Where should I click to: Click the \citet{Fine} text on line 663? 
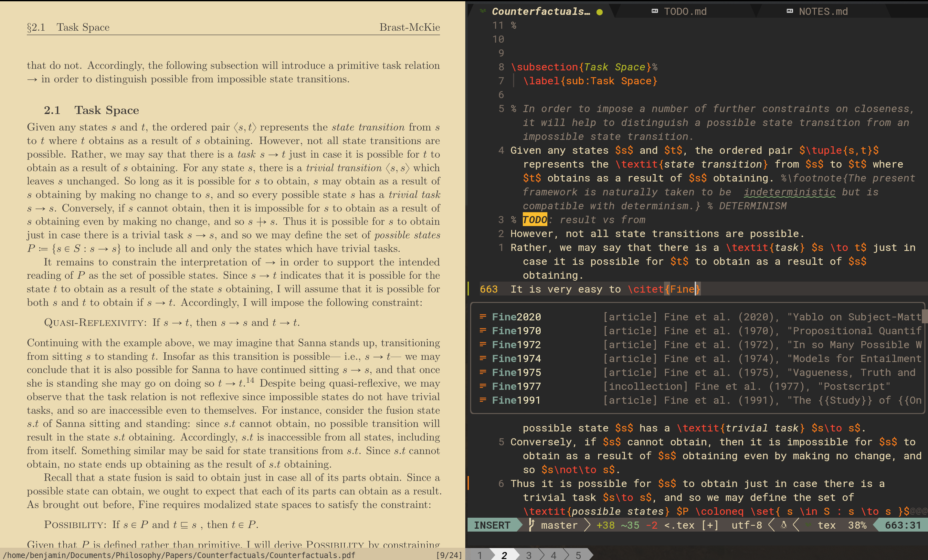point(664,289)
